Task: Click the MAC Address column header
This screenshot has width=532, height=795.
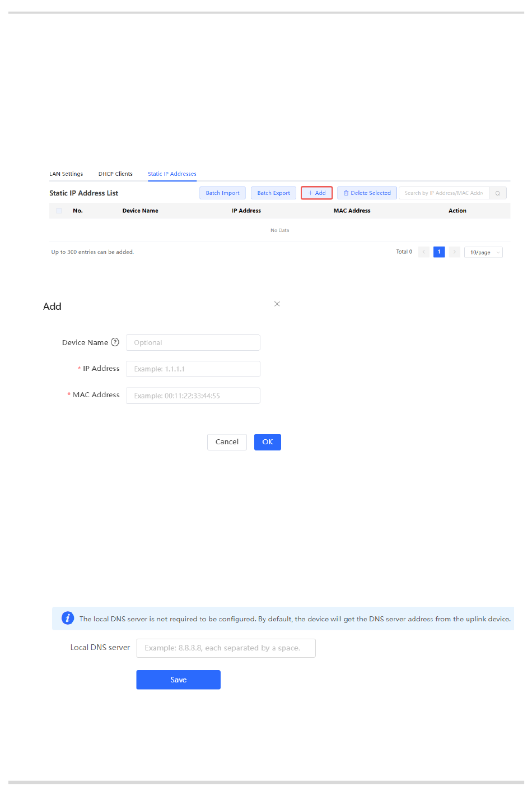Action: [x=352, y=211]
